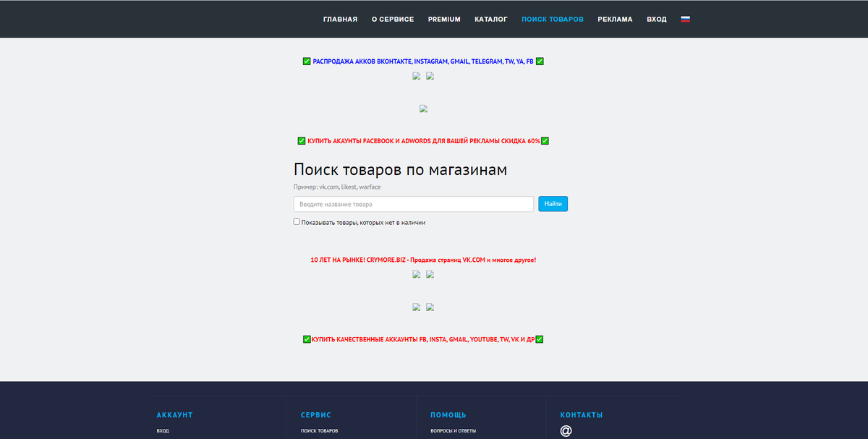This screenshot has width=868, height=439.
Task: Click the АККАУНТ footer heading
Action: pyautogui.click(x=174, y=415)
